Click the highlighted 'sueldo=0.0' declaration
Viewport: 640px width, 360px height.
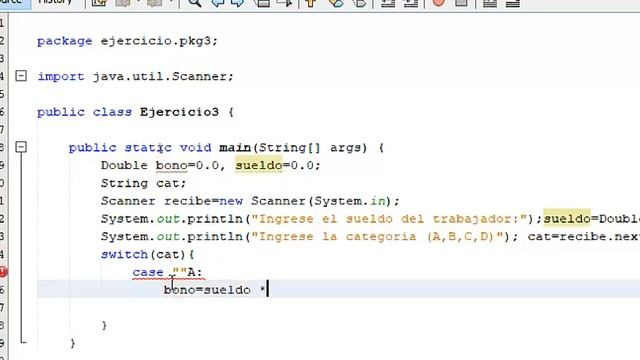(x=274, y=166)
